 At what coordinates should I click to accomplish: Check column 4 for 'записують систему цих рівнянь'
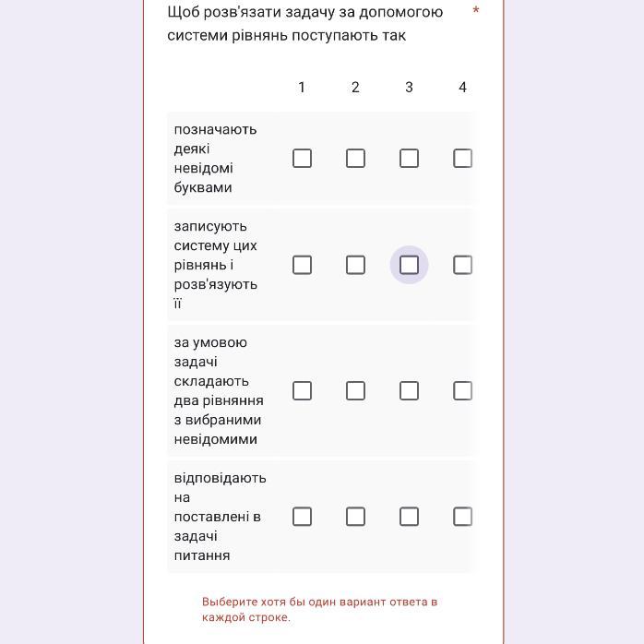pos(462,265)
